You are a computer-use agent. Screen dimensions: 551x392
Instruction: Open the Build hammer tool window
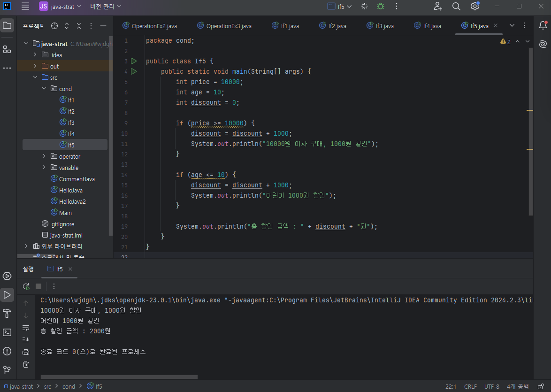tap(7, 314)
